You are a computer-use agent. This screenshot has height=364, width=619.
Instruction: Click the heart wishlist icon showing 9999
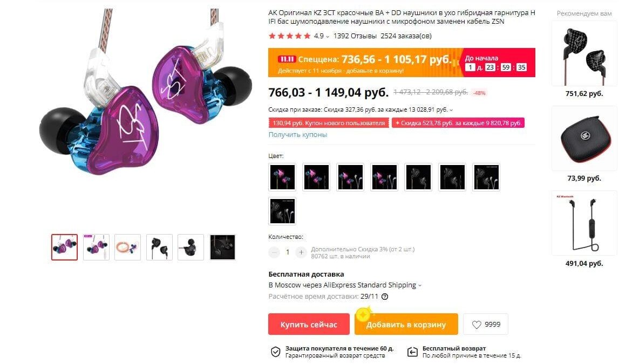click(x=477, y=325)
